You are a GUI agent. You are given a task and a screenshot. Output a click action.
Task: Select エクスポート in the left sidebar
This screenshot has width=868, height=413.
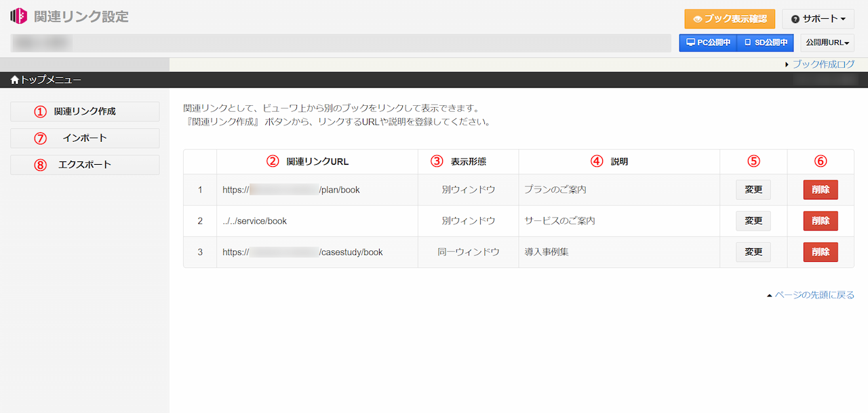point(85,165)
